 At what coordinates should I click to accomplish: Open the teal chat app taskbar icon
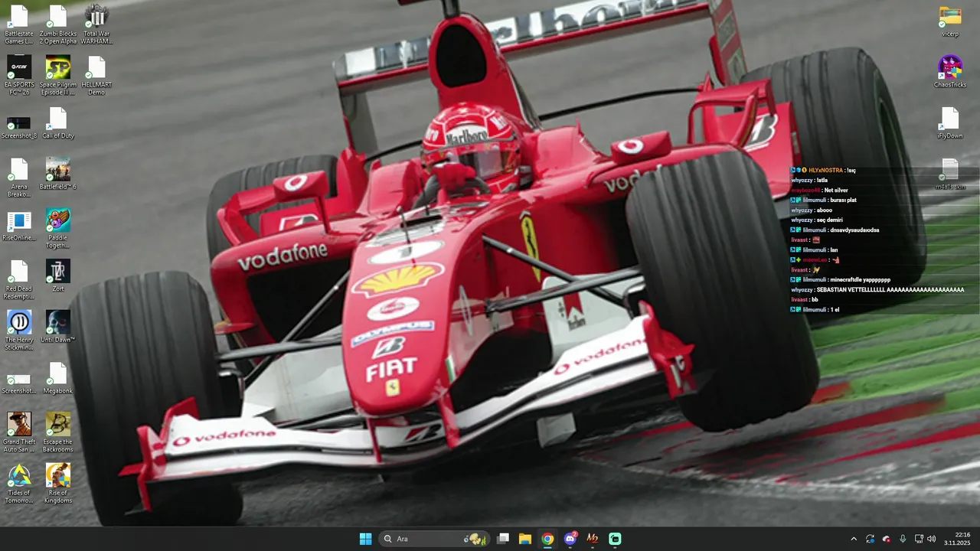point(615,539)
